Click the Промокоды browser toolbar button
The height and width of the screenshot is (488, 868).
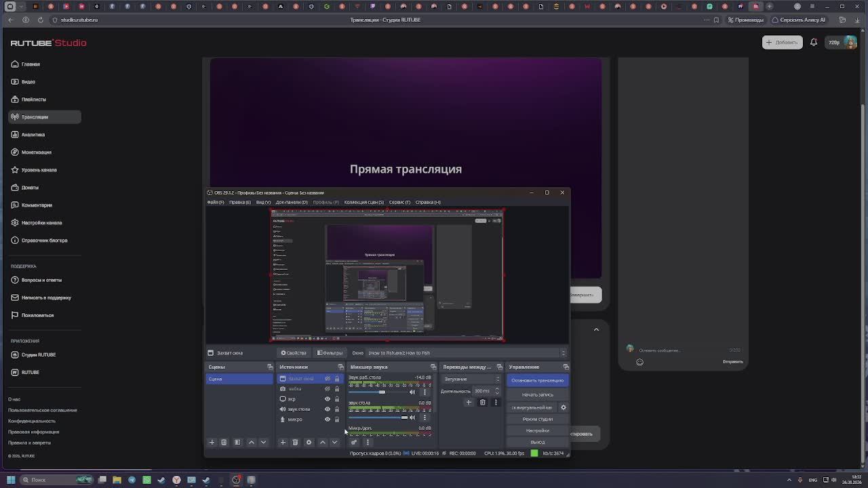[745, 20]
